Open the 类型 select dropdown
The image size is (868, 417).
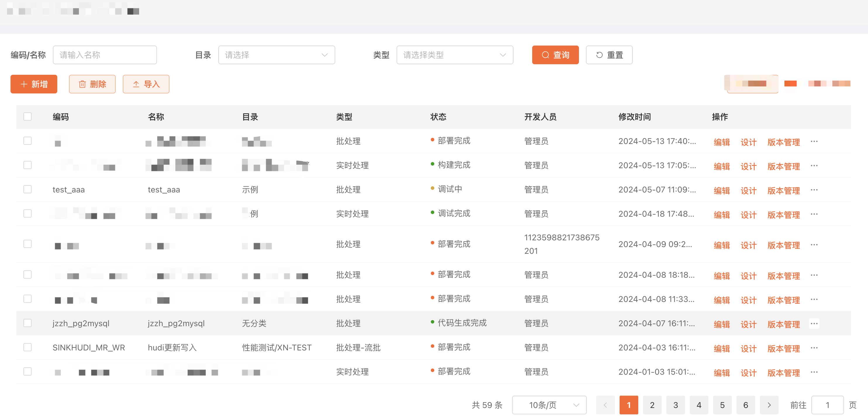click(455, 55)
